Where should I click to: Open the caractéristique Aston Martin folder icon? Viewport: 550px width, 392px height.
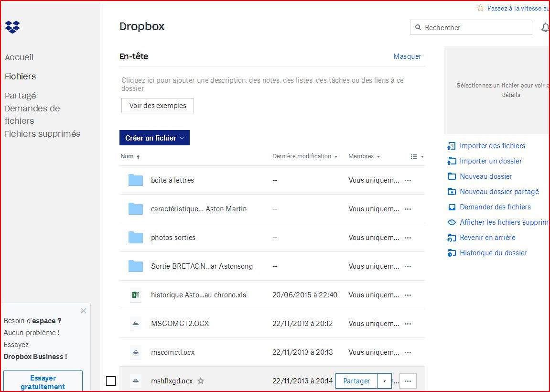point(135,209)
